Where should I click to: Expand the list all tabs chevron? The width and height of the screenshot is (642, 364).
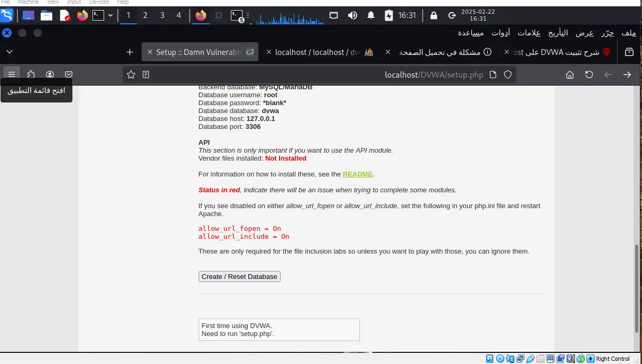point(10,52)
